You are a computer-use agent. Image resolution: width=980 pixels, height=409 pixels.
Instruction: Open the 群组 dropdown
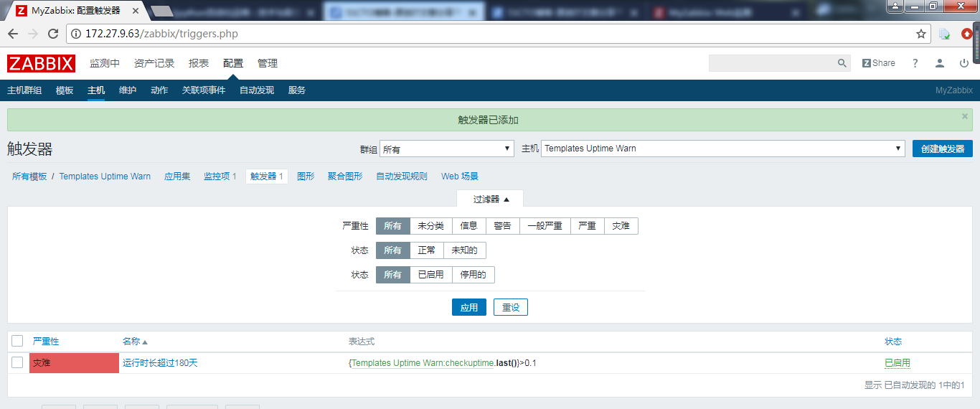click(x=447, y=149)
